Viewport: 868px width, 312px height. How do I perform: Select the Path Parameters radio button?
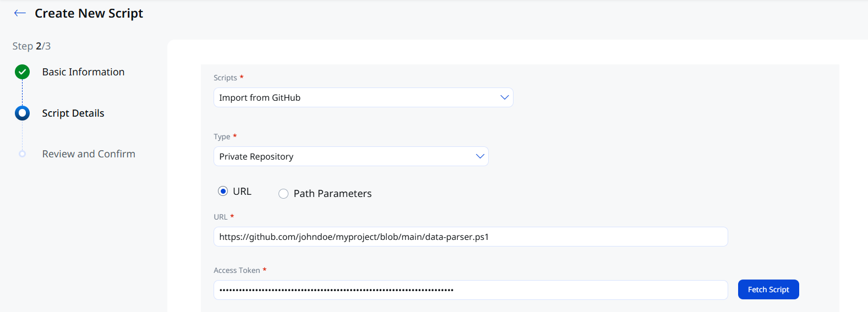pos(283,194)
